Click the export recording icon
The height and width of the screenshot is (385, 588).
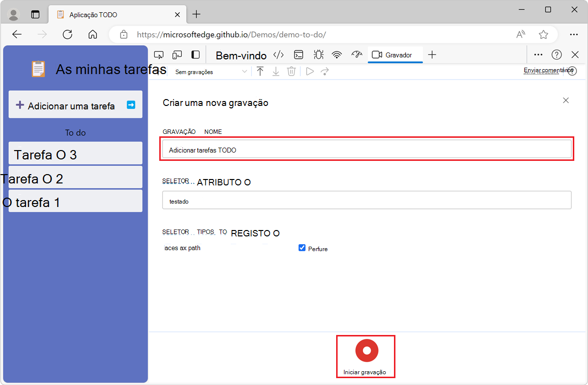click(x=276, y=71)
